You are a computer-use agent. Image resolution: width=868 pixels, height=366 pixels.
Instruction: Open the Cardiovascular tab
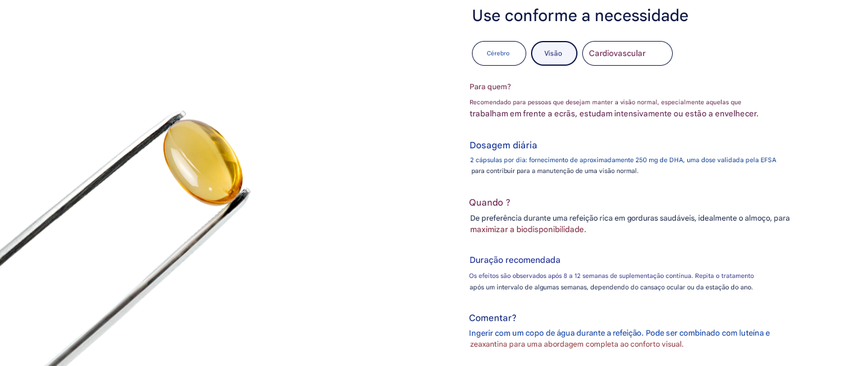627,54
